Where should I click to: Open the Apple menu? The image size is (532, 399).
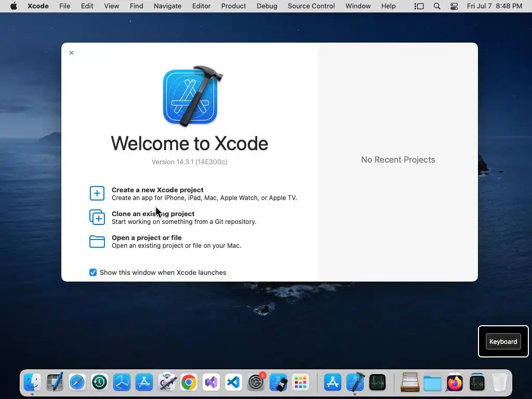(14, 6)
